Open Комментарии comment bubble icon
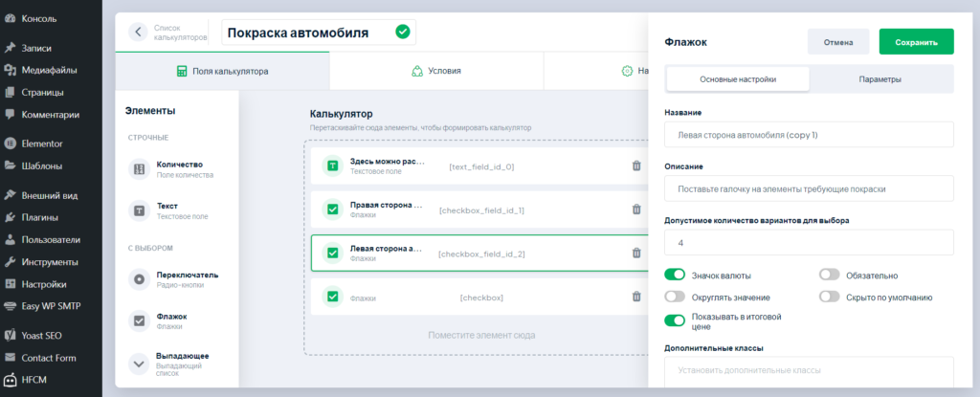The height and width of the screenshot is (397, 980). click(x=10, y=115)
